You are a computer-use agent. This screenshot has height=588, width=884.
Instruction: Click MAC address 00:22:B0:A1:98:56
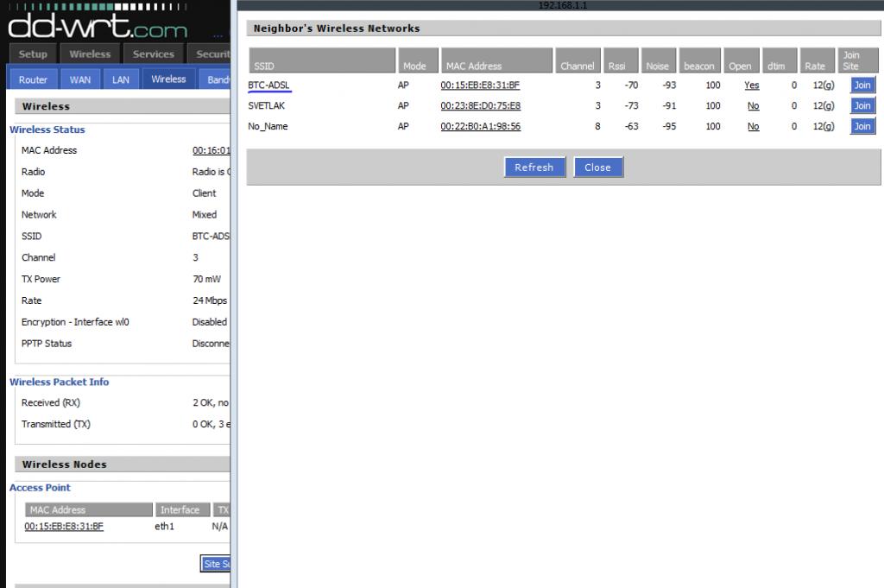[x=480, y=127]
